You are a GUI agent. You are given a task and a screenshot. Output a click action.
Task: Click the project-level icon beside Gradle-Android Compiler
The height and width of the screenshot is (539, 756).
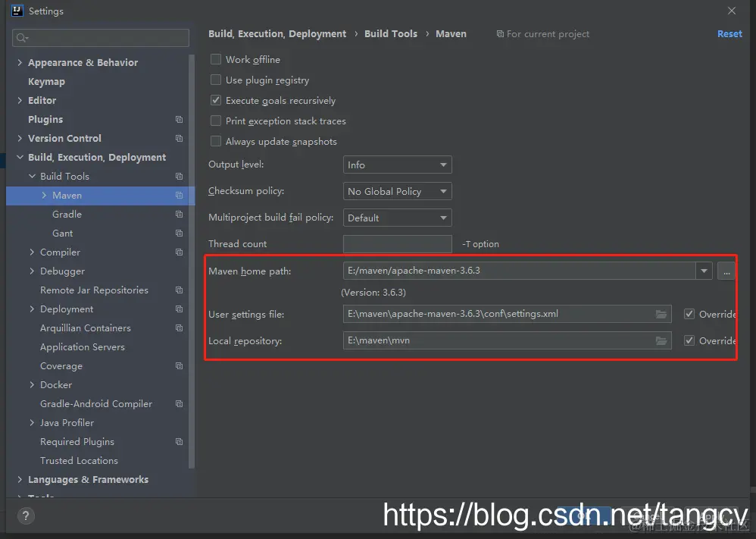179,404
